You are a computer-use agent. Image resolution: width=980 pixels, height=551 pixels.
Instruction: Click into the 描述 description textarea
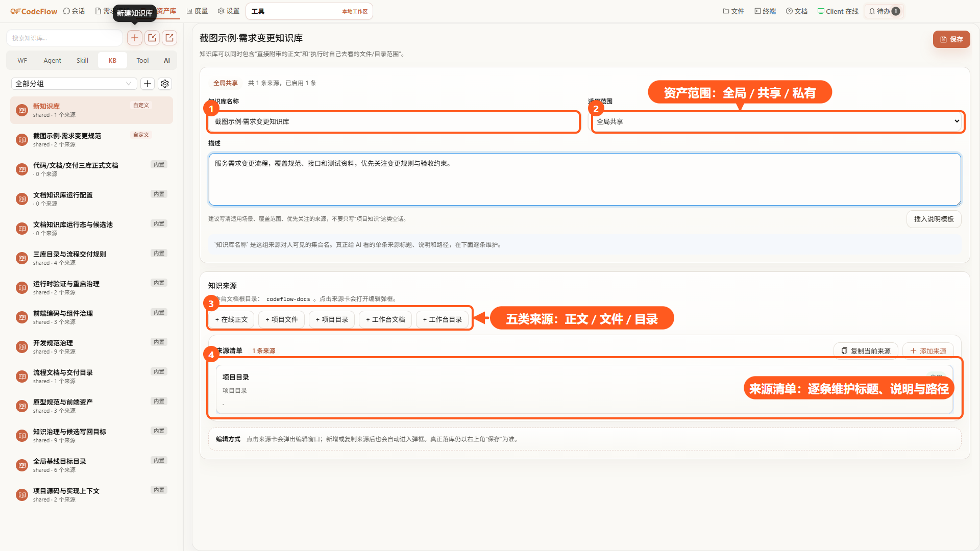584,180
